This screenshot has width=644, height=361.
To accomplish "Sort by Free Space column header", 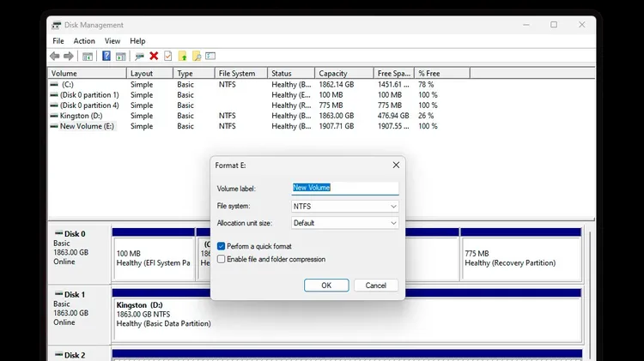I will [x=394, y=74].
